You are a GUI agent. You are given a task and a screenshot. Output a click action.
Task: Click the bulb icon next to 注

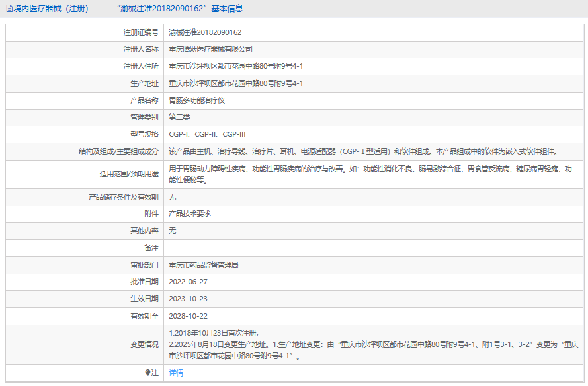point(148,373)
